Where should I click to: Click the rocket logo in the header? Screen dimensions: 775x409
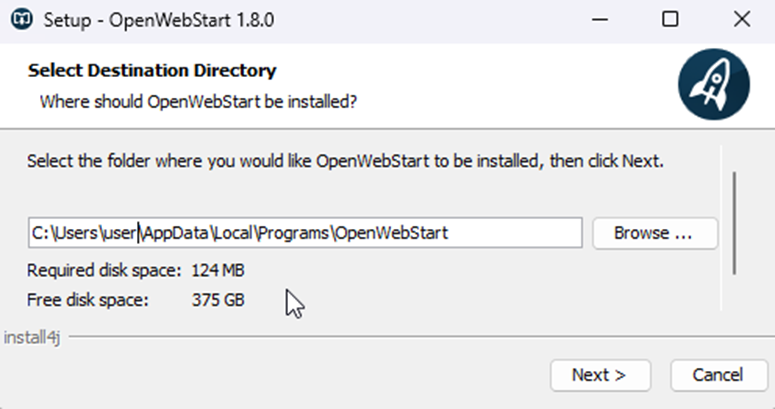point(714,84)
